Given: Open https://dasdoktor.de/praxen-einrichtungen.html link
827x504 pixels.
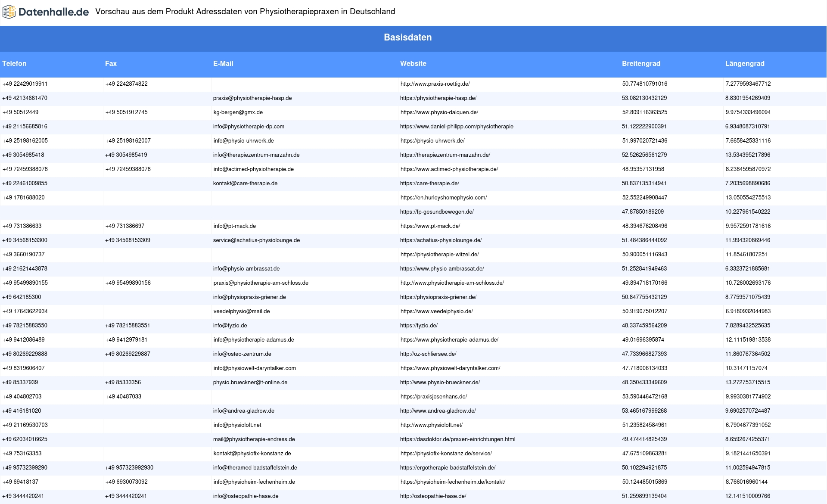Looking at the screenshot, I should [x=457, y=439].
